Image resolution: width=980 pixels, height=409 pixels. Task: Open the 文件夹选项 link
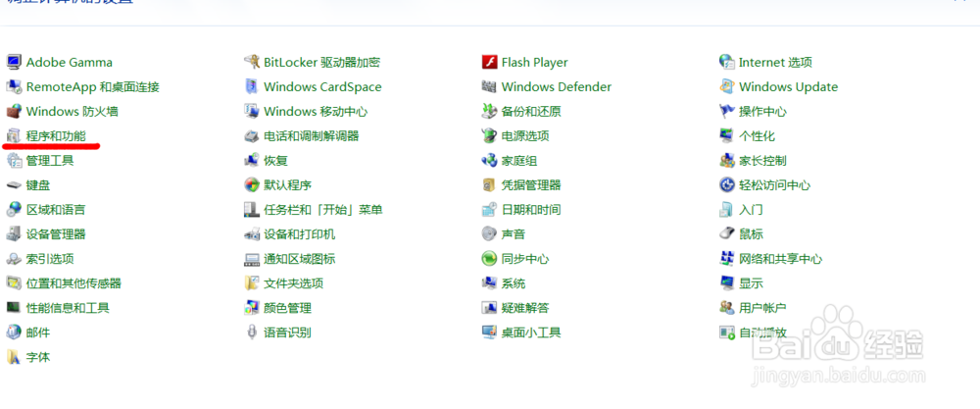294,283
